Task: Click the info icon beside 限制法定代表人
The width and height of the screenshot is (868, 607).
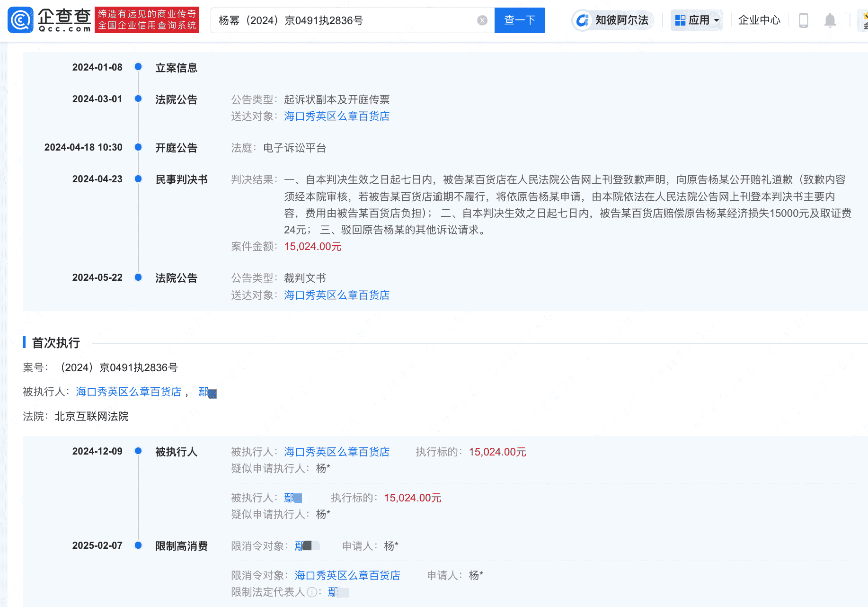Action: 312,592
